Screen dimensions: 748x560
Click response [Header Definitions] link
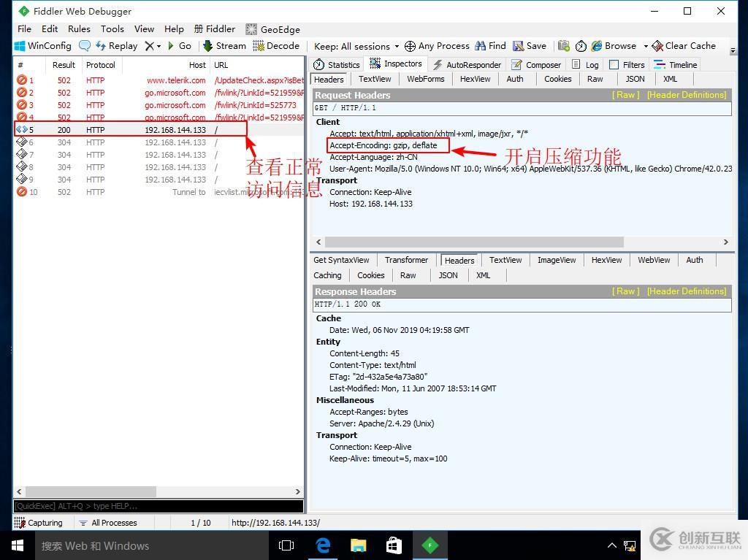click(x=686, y=291)
